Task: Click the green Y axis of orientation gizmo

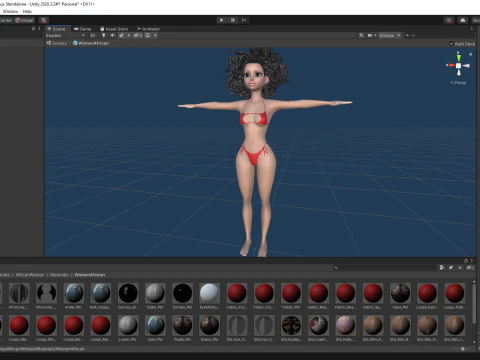Action: pos(459,58)
